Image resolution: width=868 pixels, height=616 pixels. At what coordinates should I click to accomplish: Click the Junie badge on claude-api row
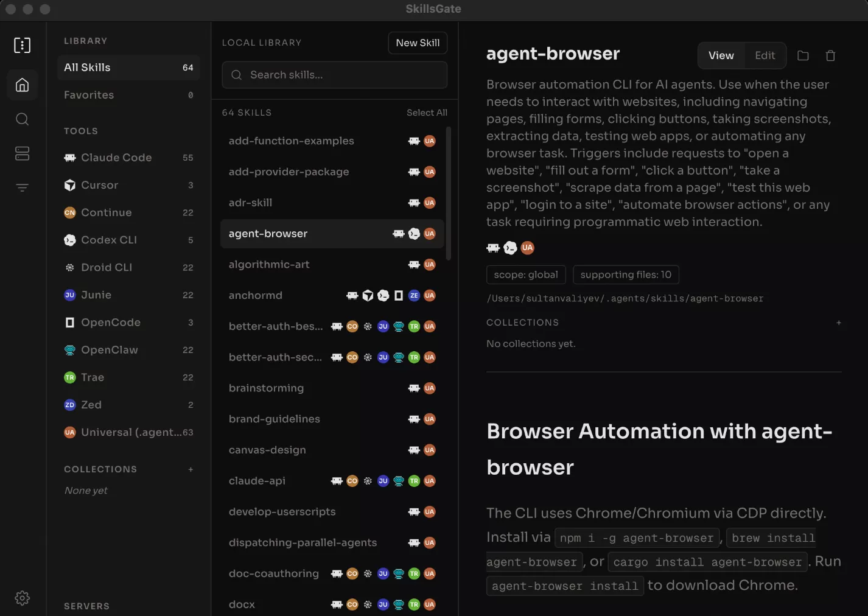[x=383, y=481]
